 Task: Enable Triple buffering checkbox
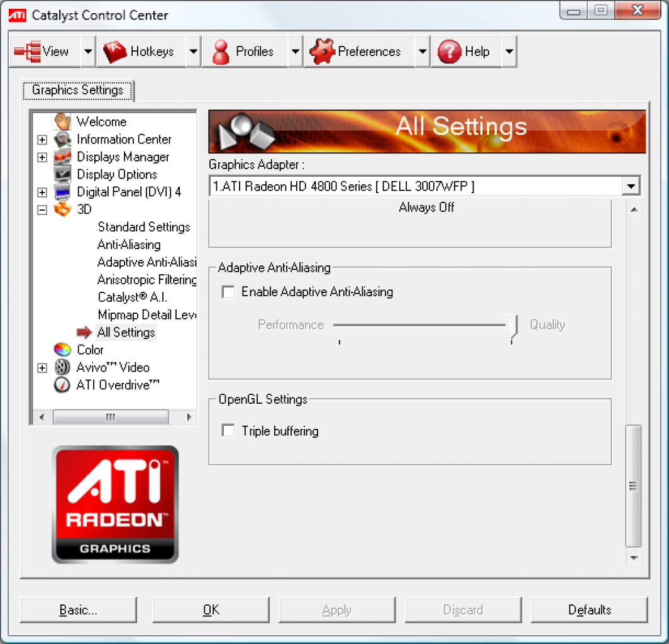click(229, 431)
